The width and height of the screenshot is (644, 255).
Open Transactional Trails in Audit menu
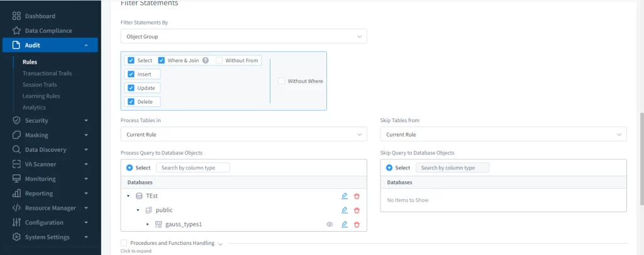click(47, 73)
